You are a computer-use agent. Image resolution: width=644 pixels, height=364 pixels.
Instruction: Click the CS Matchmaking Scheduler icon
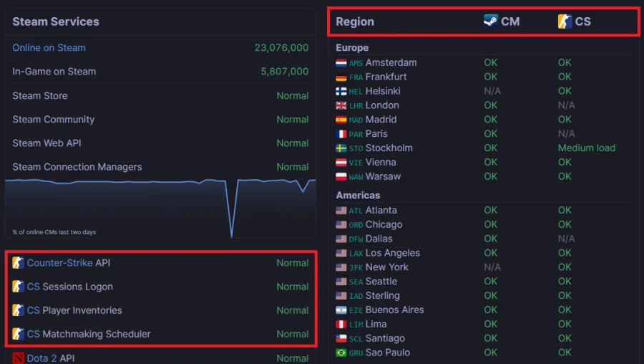(x=18, y=334)
